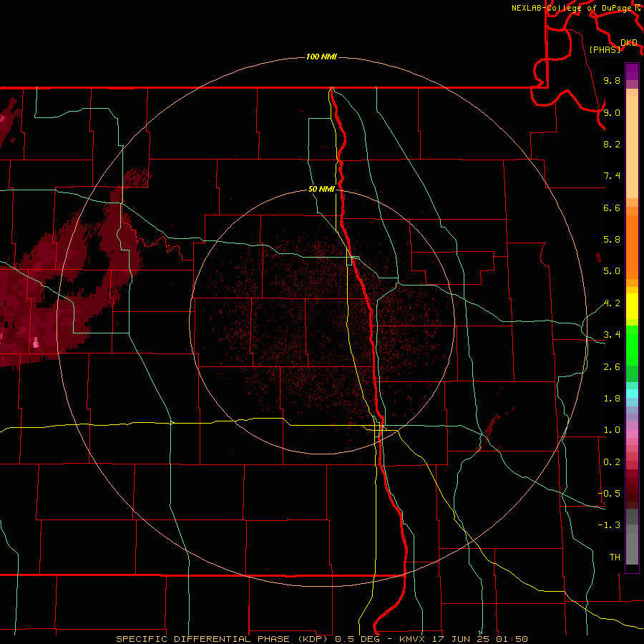This screenshot has height=644, width=644.
Task: Pick the peach color bar segment
Action: 632,147
